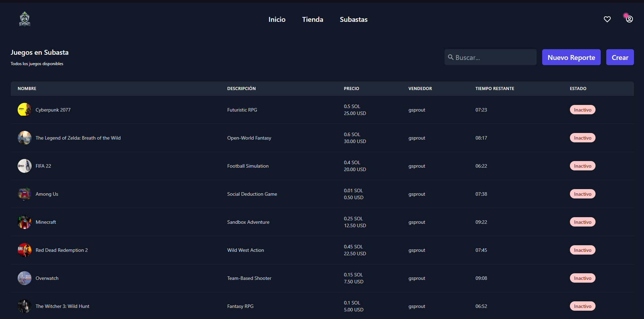Click the Inactivo badge for Zelda row
The width and height of the screenshot is (644, 319).
click(x=583, y=138)
